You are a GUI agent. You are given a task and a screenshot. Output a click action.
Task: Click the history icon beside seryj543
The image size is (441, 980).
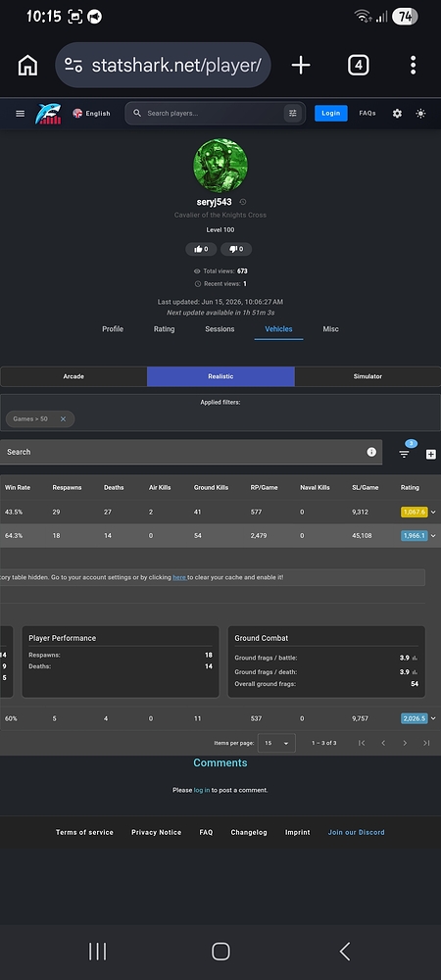tap(243, 202)
